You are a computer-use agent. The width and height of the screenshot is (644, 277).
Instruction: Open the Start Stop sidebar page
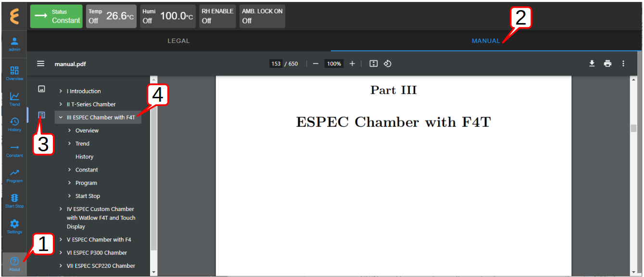click(x=14, y=201)
